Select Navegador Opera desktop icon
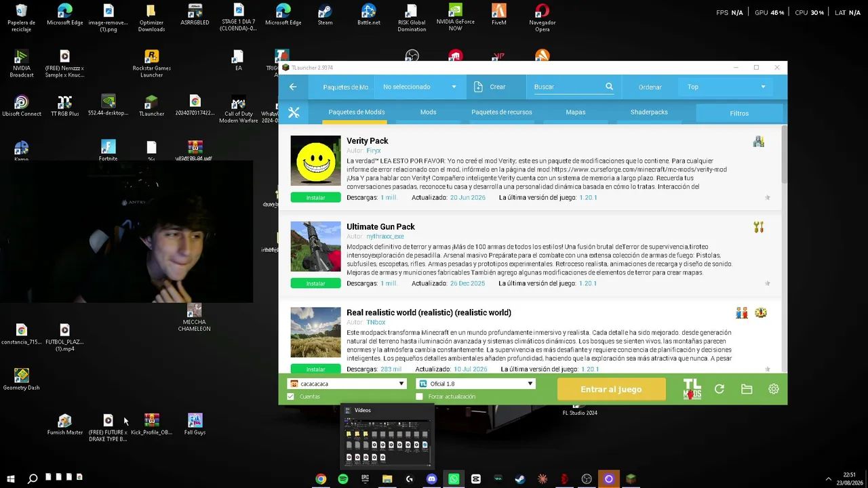The width and height of the screenshot is (868, 488). pos(542,18)
